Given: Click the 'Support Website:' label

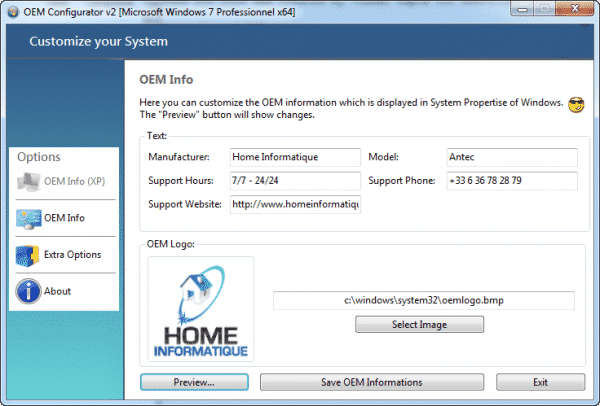Looking at the screenshot, I should pos(185,204).
